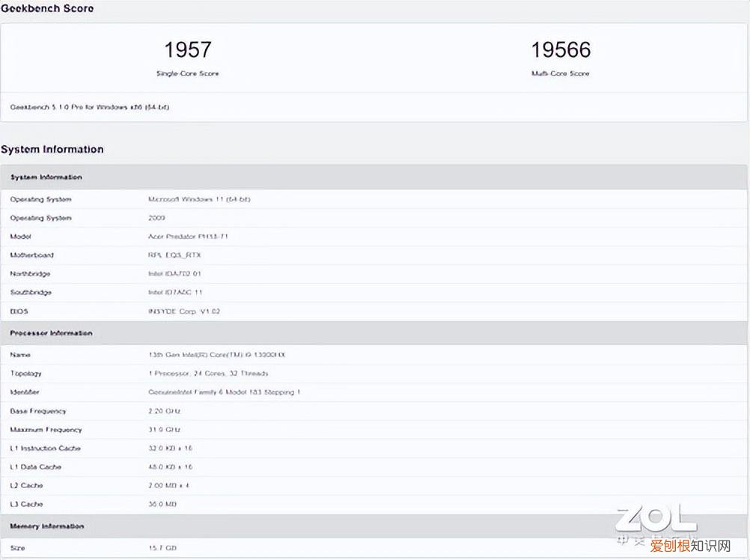Viewport: 750px width, 560px height.
Task: Select the Geekbench Score heading
Action: 47,8
